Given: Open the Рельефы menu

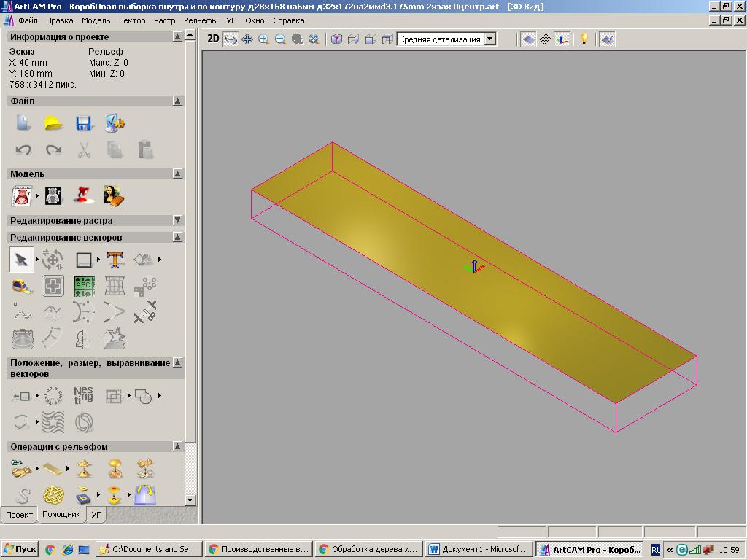Looking at the screenshot, I should coord(201,20).
